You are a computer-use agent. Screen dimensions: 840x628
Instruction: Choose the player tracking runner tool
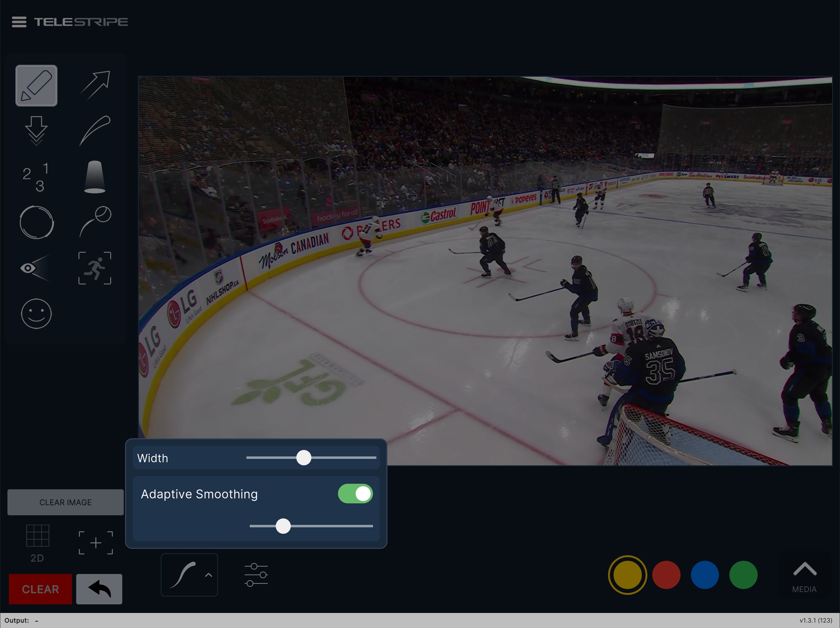tap(95, 268)
